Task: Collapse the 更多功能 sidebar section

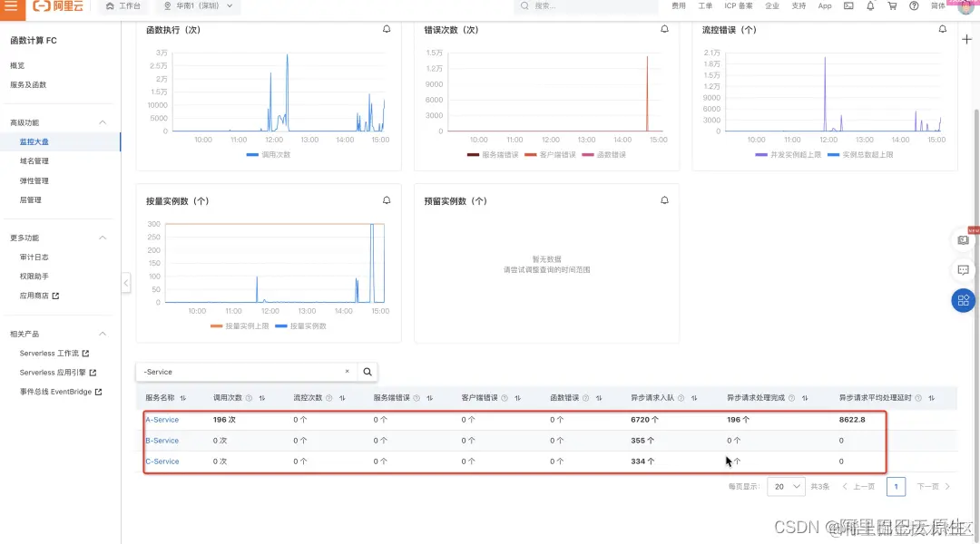Action: pos(103,238)
